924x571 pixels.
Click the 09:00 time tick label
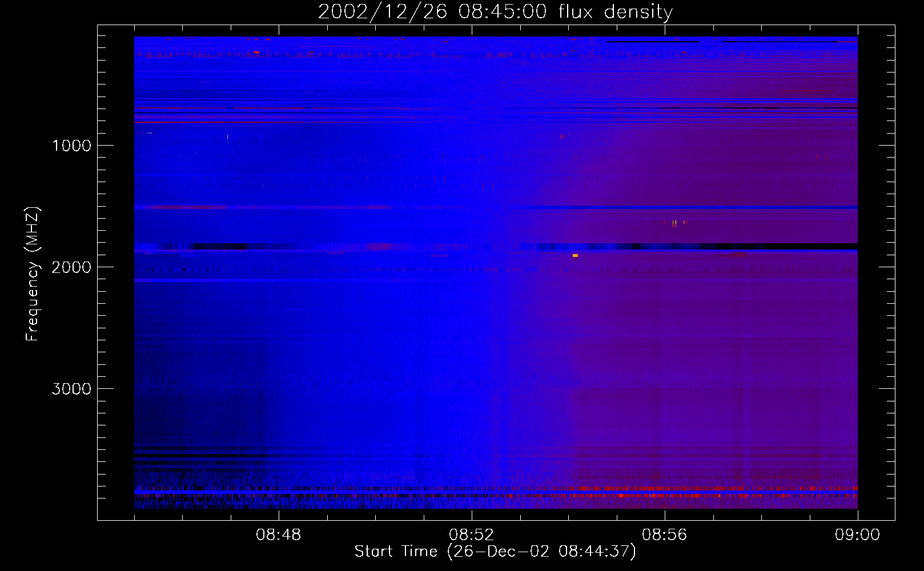click(857, 535)
